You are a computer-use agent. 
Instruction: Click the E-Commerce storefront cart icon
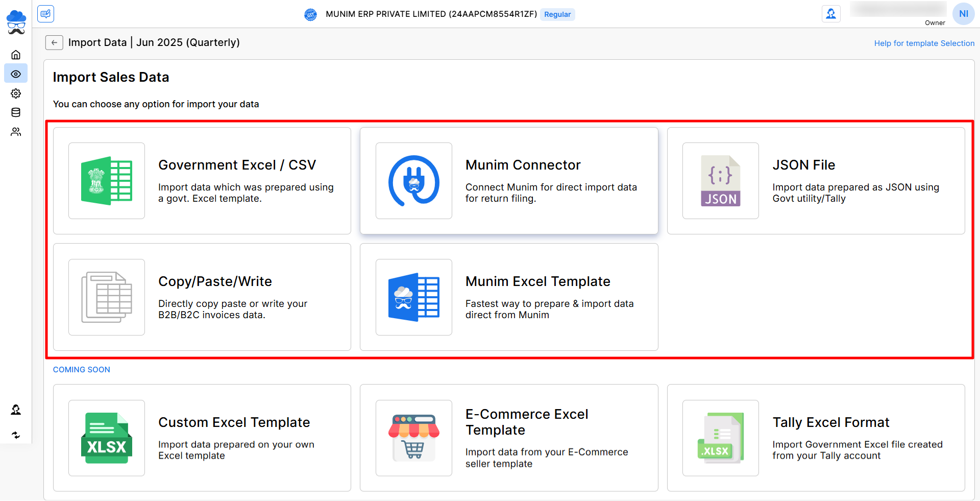(x=414, y=438)
